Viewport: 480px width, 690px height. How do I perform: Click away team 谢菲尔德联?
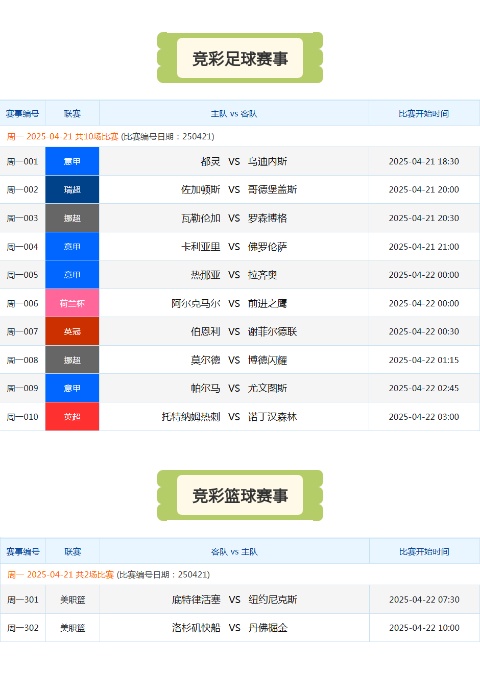coord(272,332)
